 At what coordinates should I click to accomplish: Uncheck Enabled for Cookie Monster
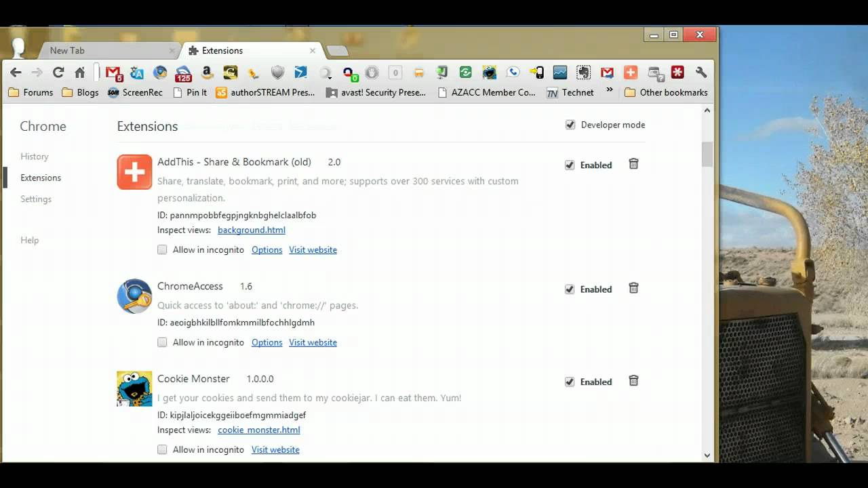tap(570, 382)
